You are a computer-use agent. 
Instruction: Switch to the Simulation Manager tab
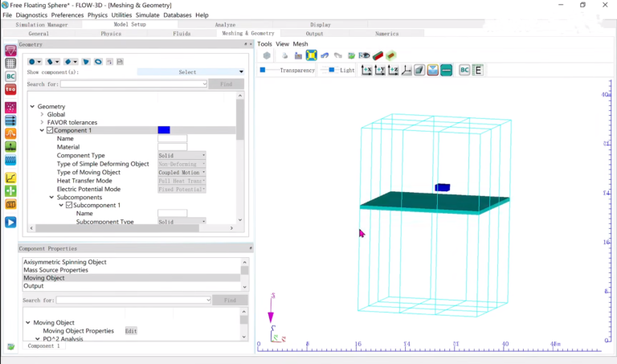42,24
